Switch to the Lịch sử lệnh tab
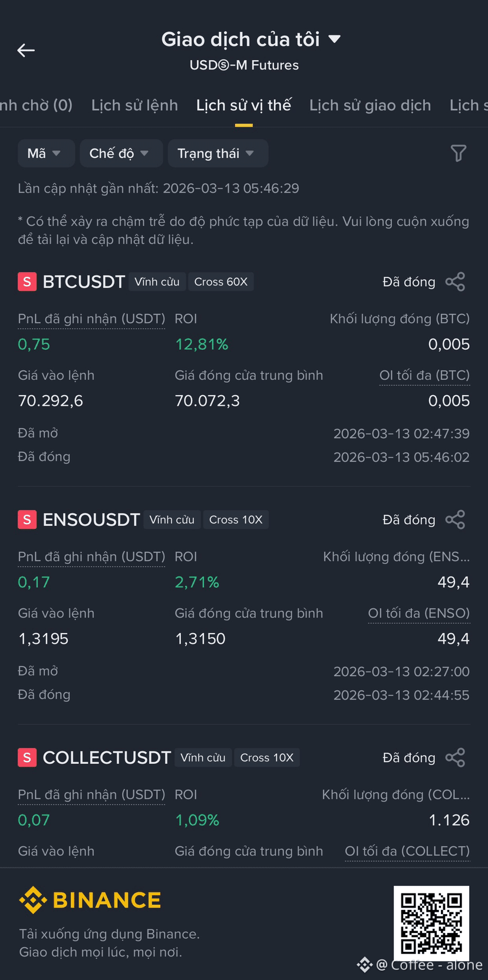The width and height of the screenshot is (488, 980). [x=134, y=105]
